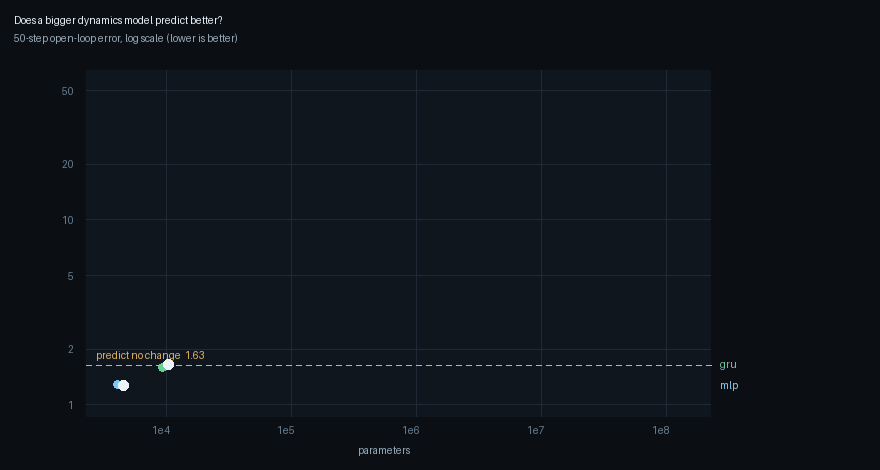Select the 'gru' series label
Screen dimensions: 880x470
point(728,365)
